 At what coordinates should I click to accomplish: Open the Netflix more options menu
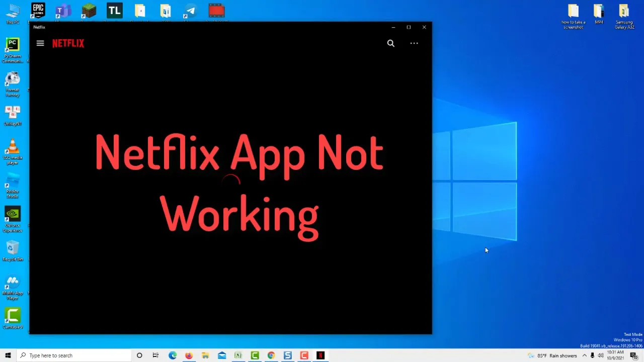coord(414,43)
